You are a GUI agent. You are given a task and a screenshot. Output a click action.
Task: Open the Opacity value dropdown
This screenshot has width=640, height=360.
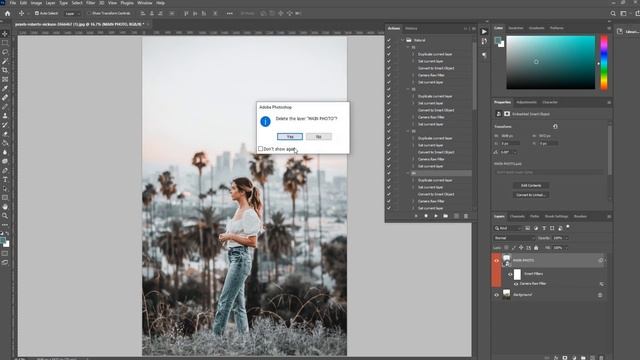click(x=566, y=238)
